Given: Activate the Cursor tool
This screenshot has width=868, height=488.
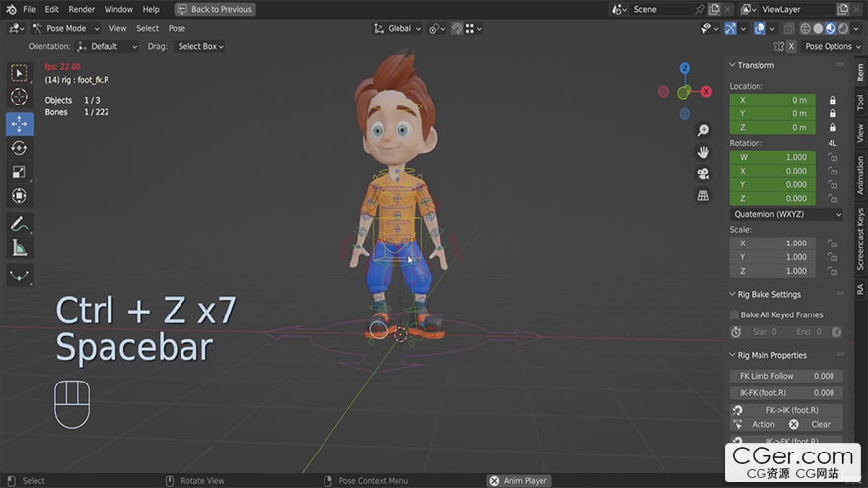Looking at the screenshot, I should [20, 97].
